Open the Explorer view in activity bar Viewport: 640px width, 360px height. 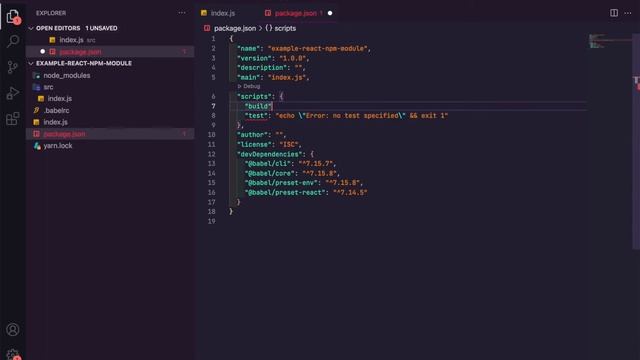(13, 16)
